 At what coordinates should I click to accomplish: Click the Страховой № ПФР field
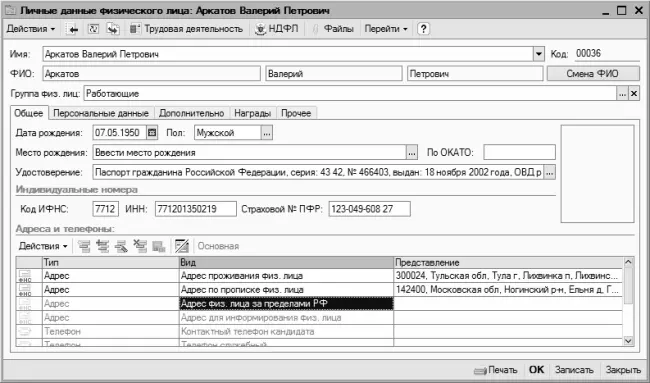[x=369, y=209]
